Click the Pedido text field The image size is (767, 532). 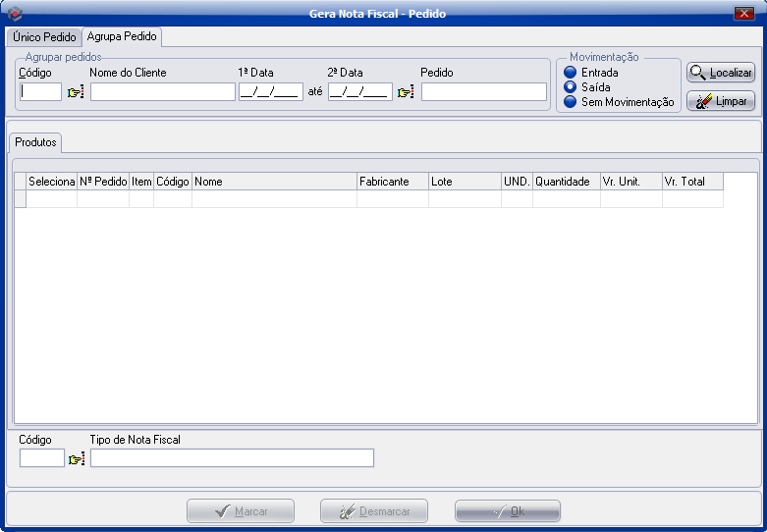483,92
